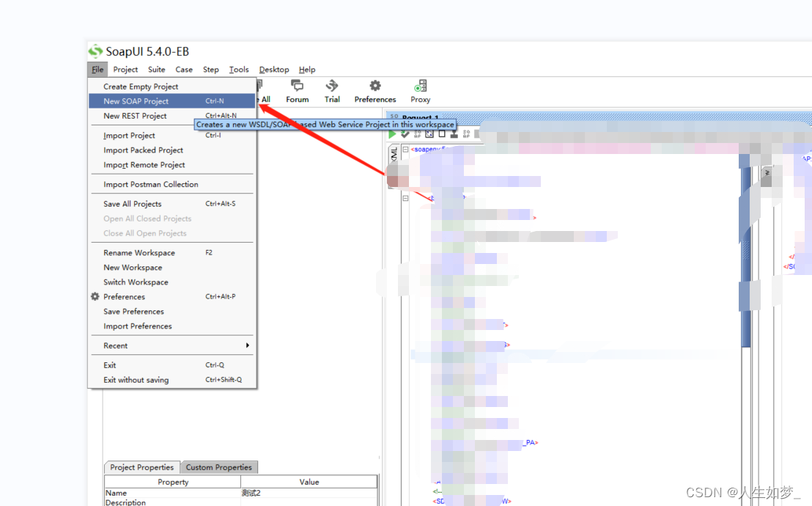
Task: Choose New SOAP Project
Action: click(x=172, y=101)
